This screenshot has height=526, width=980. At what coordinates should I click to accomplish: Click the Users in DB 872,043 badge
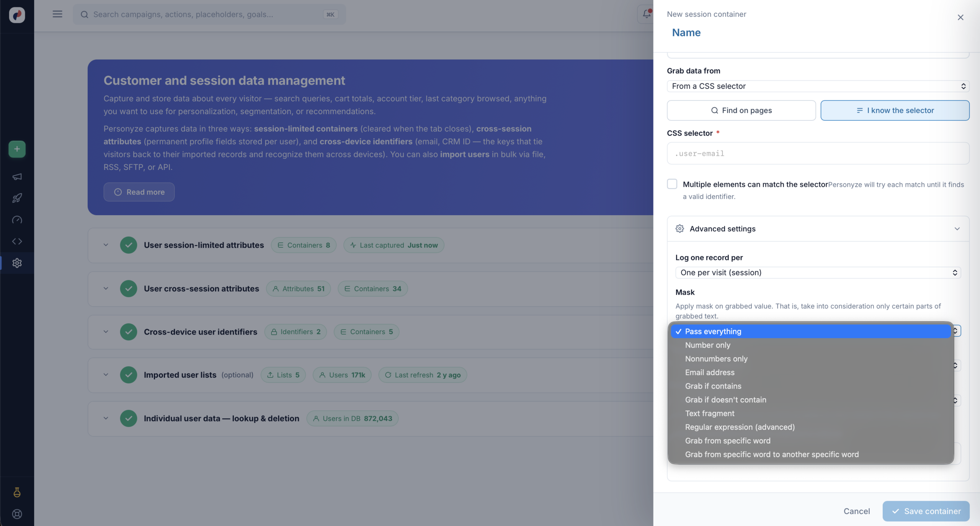(352, 418)
